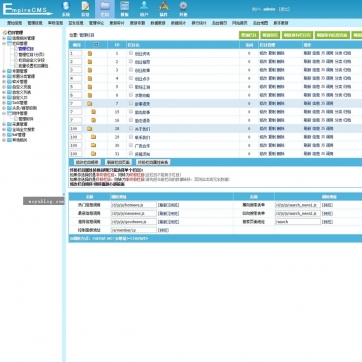Click the admin username link
Viewport: 362px width, 362px height.
(269, 9)
